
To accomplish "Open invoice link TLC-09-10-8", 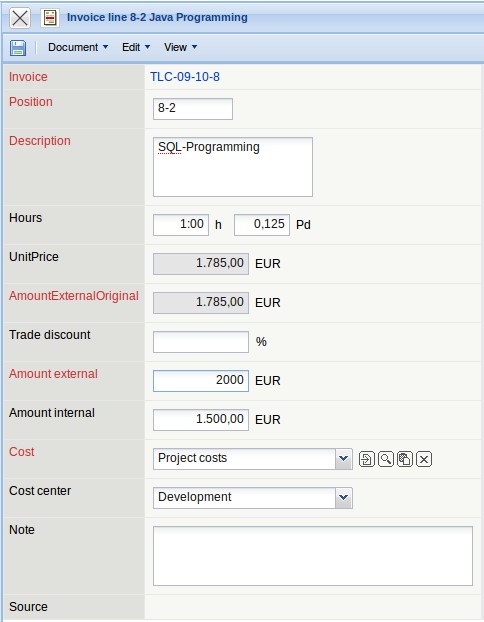I will pos(185,77).
